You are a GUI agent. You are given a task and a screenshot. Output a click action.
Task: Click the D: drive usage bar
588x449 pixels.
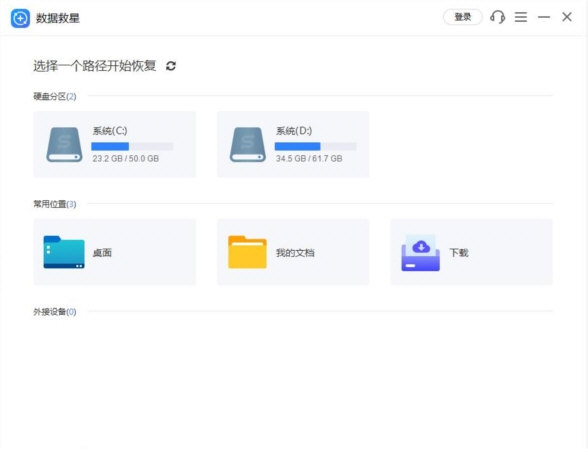(315, 146)
